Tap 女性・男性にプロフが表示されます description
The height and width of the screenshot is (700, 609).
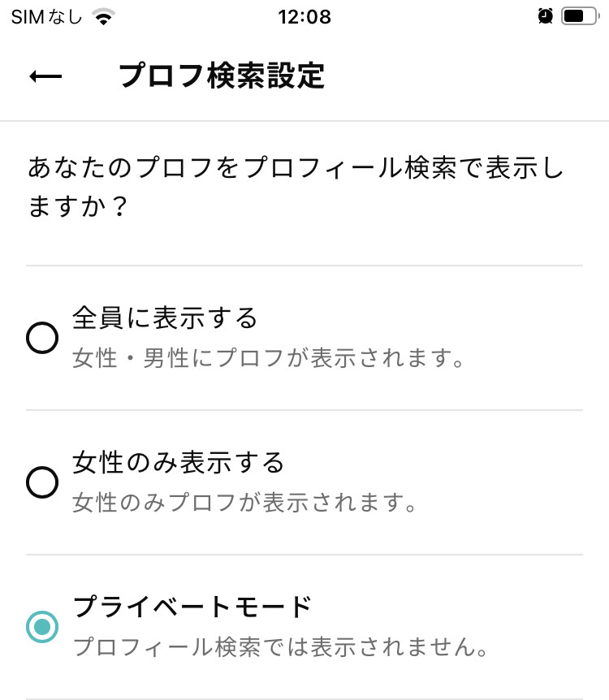tap(268, 358)
